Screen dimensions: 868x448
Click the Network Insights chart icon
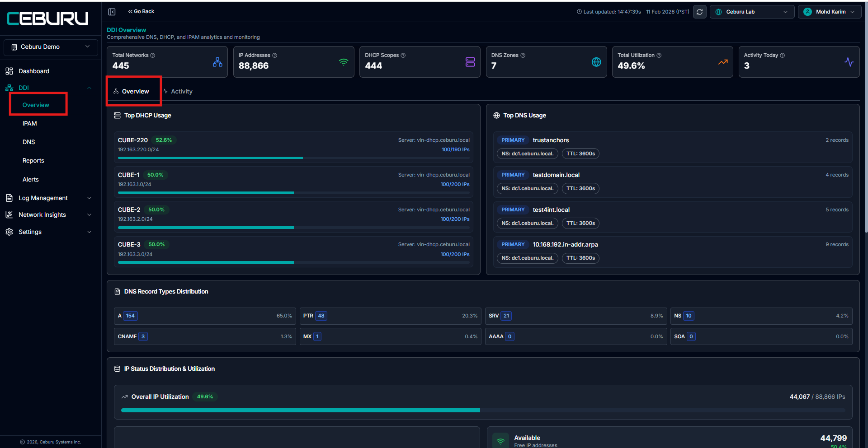click(9, 215)
